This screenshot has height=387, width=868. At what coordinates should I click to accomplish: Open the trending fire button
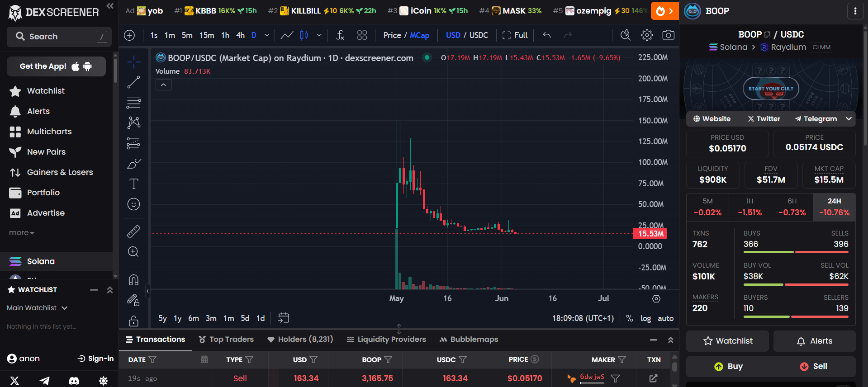pos(664,11)
